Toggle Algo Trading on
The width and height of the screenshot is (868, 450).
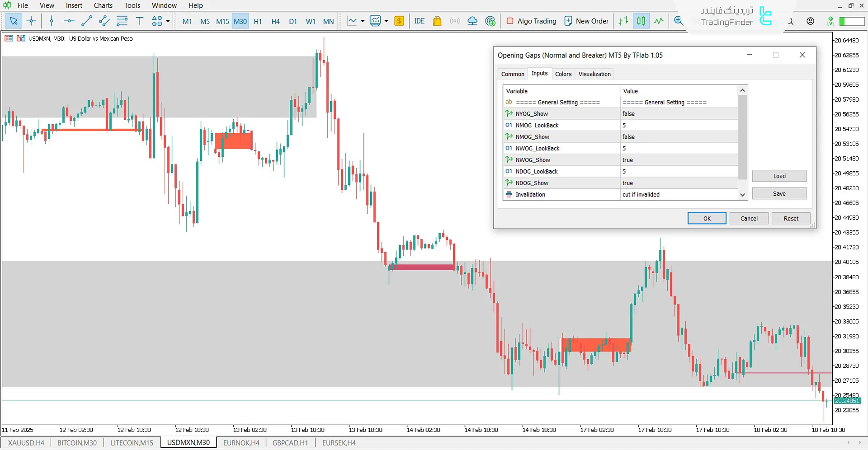(531, 21)
